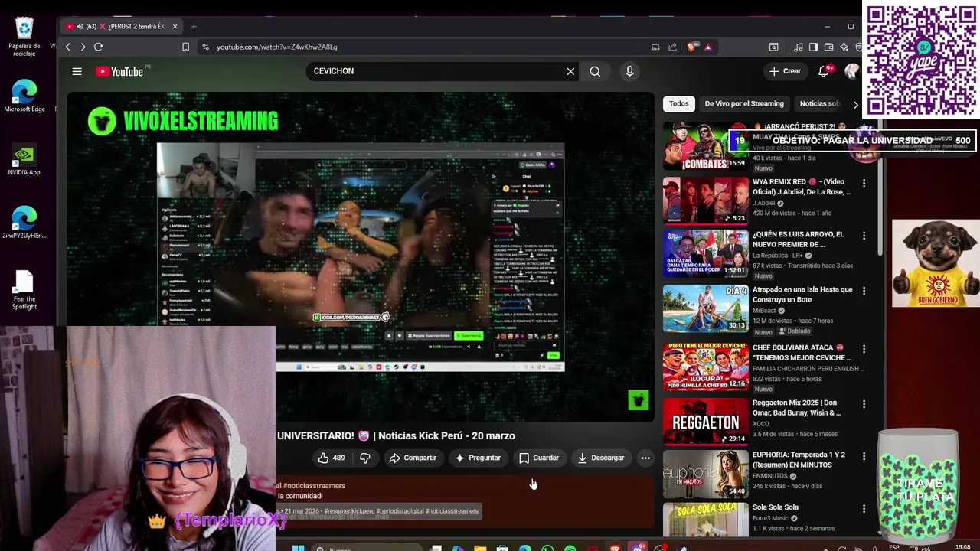The image size is (980, 551).
Task: Open the REGGAETON mix thumbnail
Action: point(705,421)
